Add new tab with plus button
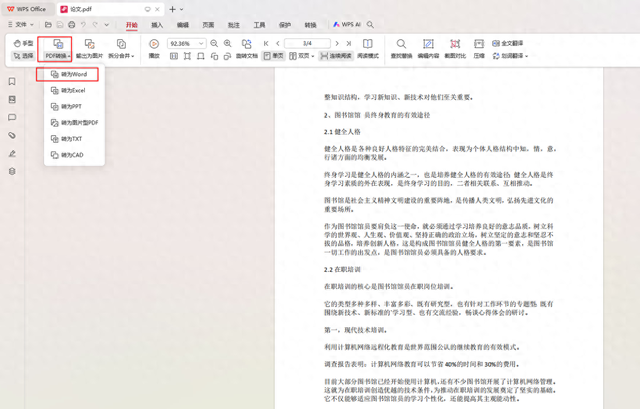 pyautogui.click(x=172, y=9)
